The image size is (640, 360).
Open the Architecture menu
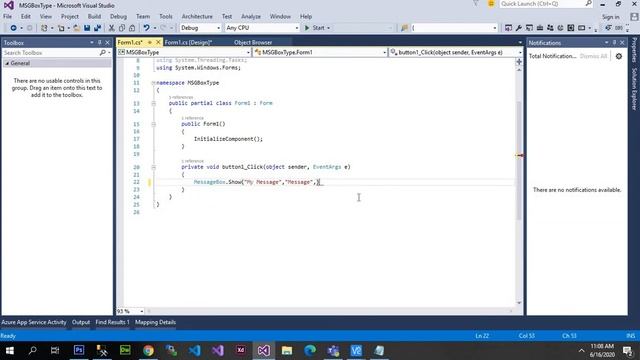click(x=197, y=17)
